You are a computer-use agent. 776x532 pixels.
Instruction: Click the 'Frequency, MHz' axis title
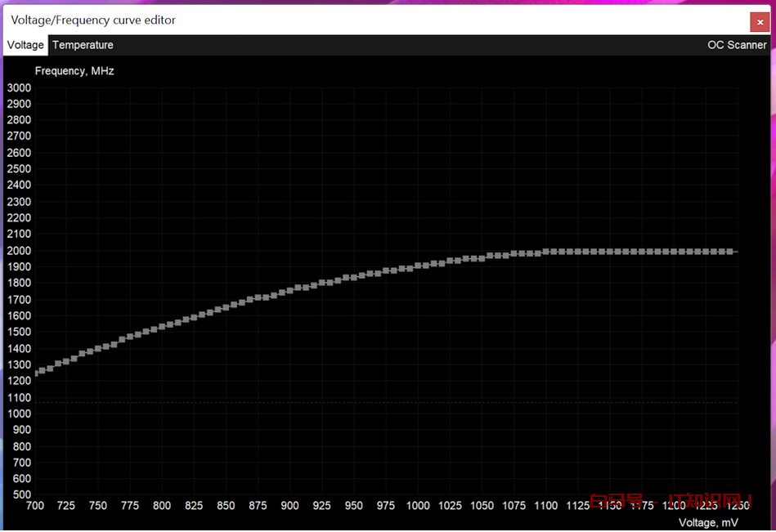point(74,71)
